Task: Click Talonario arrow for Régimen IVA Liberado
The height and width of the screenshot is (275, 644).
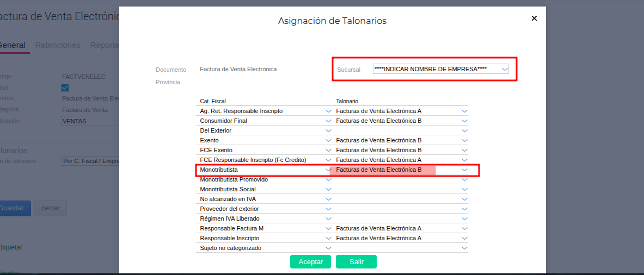Action: 464,218
